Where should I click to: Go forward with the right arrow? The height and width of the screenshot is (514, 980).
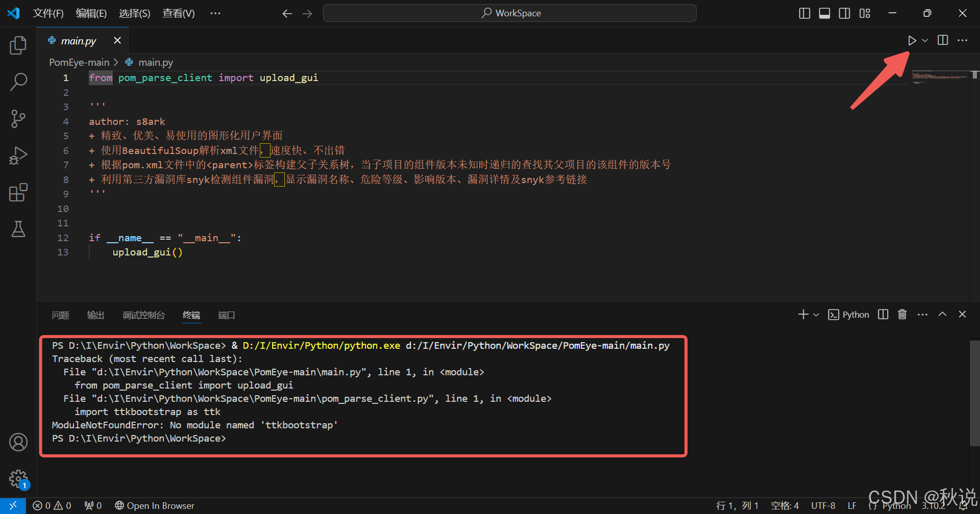[x=307, y=14]
